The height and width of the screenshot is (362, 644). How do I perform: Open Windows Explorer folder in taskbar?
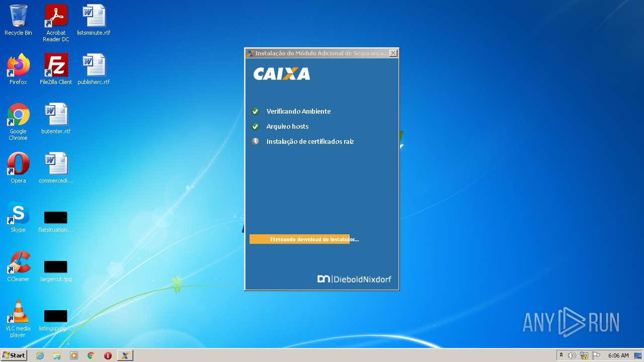pyautogui.click(x=57, y=355)
